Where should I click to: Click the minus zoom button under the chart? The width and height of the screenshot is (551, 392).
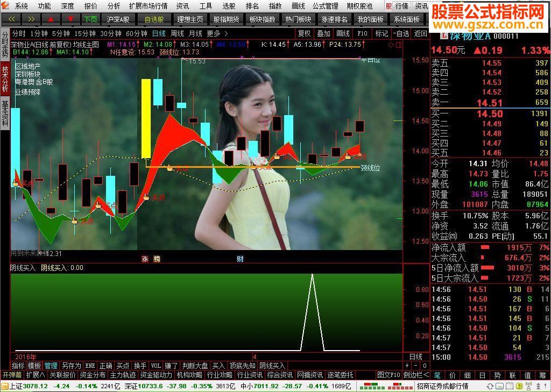point(416,366)
